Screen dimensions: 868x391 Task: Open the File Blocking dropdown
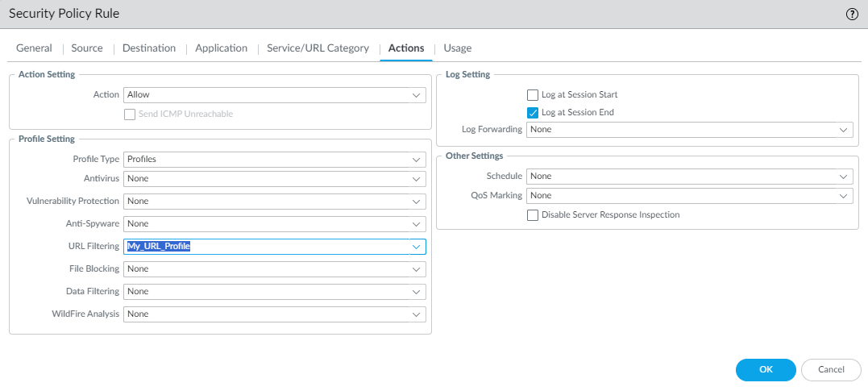click(274, 269)
